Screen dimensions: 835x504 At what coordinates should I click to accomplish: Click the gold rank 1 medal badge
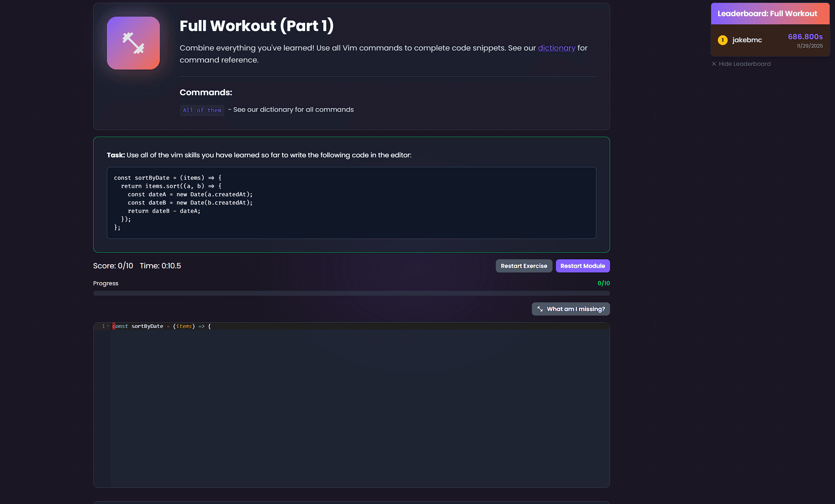pyautogui.click(x=722, y=40)
